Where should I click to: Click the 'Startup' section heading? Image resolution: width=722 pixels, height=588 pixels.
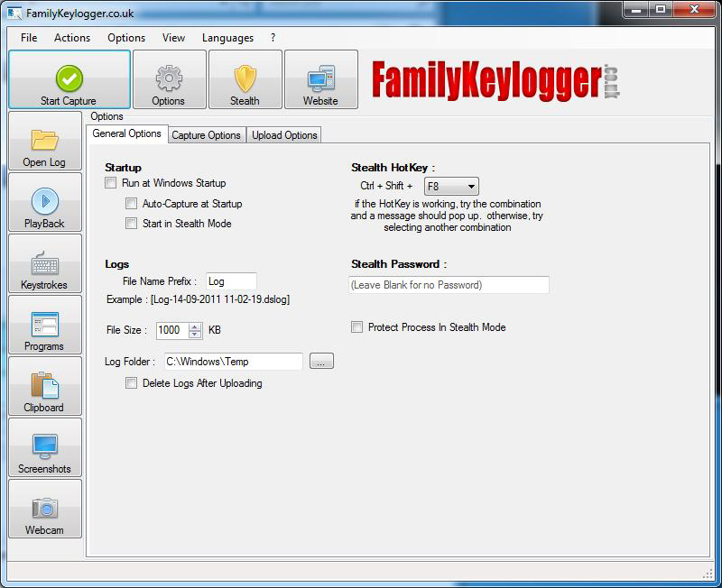pyautogui.click(x=123, y=168)
